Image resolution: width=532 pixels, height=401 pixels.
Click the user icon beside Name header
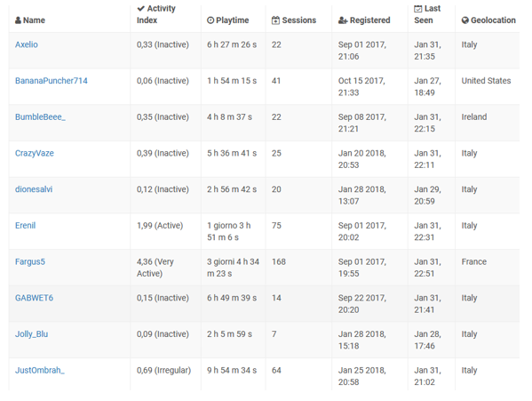click(18, 20)
